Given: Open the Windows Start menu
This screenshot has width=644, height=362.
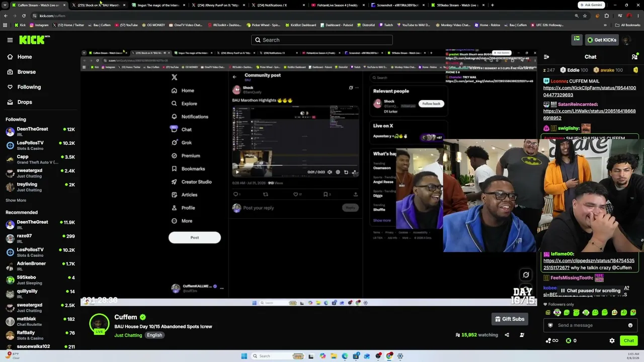Looking at the screenshot, I should 244,356.
